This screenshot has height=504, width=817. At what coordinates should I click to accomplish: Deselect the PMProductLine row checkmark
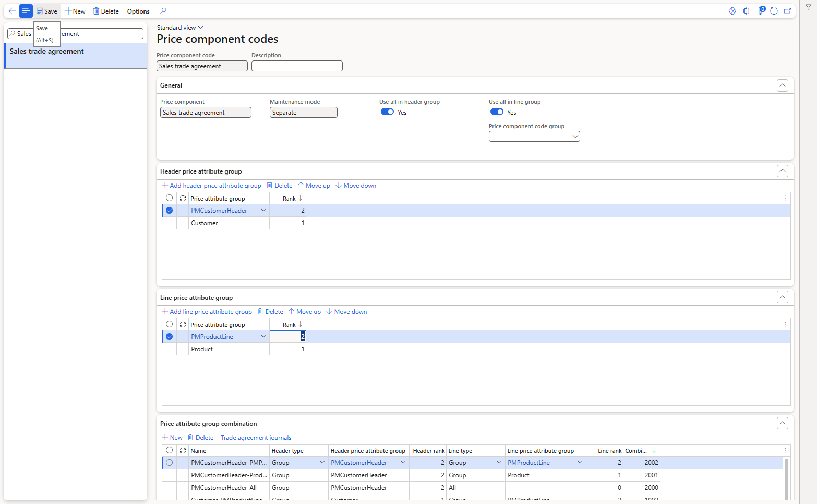169,337
